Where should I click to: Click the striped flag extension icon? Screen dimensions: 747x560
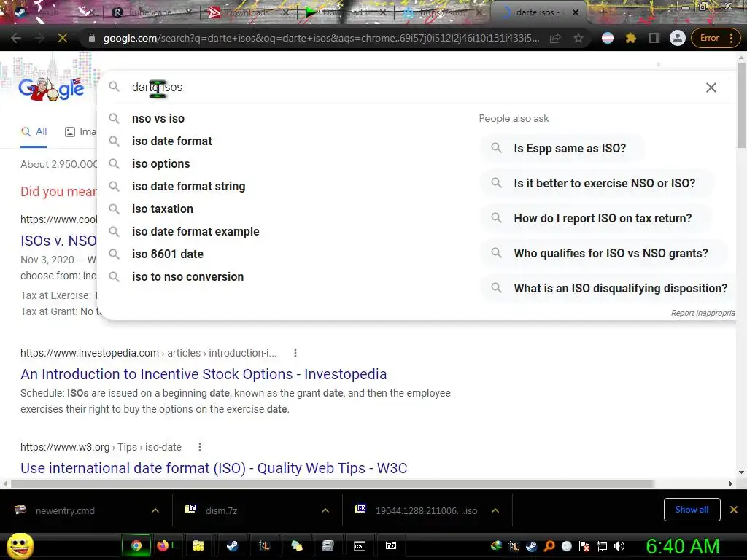pyautogui.click(x=608, y=38)
